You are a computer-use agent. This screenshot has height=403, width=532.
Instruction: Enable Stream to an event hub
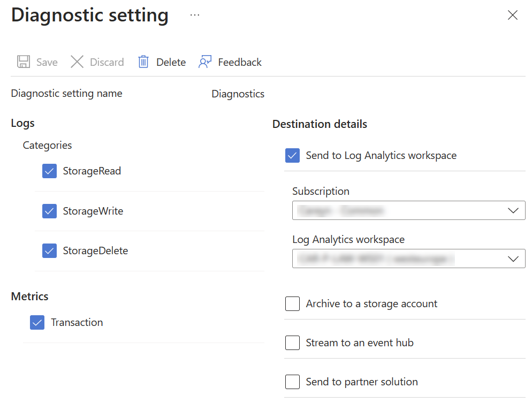point(292,343)
